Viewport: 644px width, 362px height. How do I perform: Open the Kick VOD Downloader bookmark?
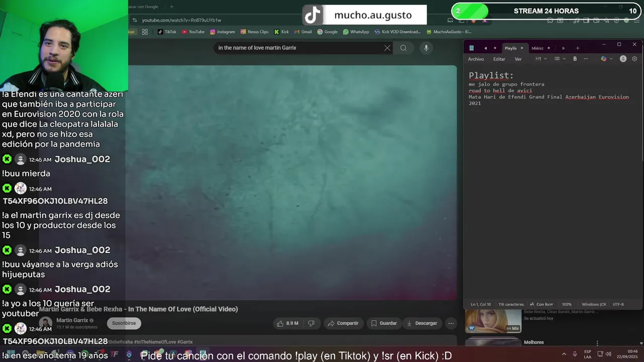coord(397,32)
